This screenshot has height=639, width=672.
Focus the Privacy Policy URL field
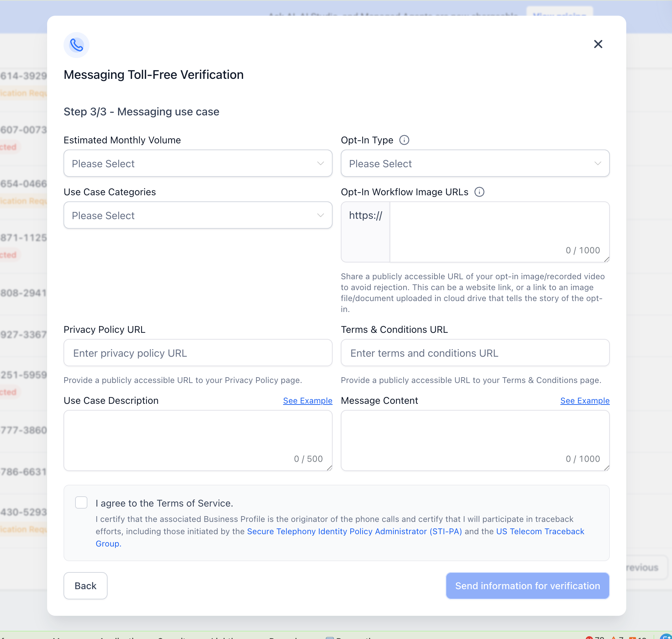coord(198,353)
